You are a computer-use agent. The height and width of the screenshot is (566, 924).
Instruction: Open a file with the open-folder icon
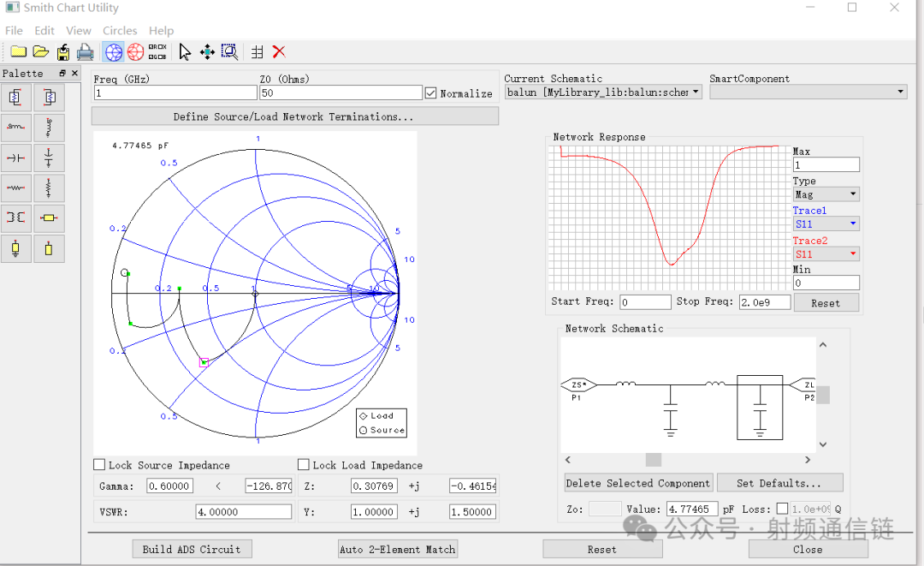click(x=41, y=52)
